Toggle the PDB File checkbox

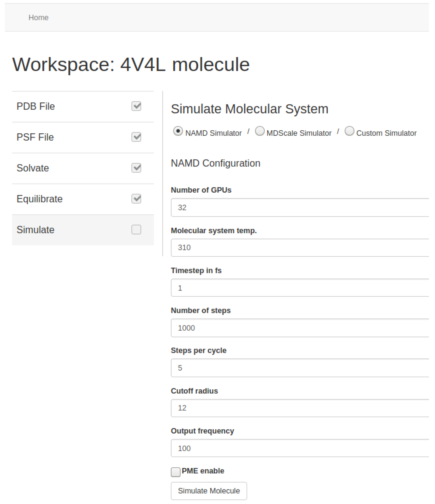pos(136,106)
